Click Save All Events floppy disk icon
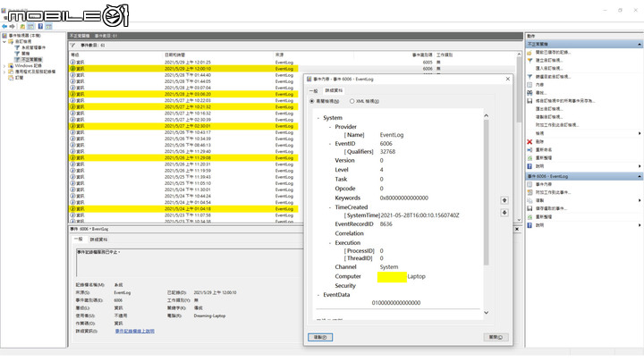Image resolution: width=644 pixels, height=362 pixels. click(x=530, y=101)
